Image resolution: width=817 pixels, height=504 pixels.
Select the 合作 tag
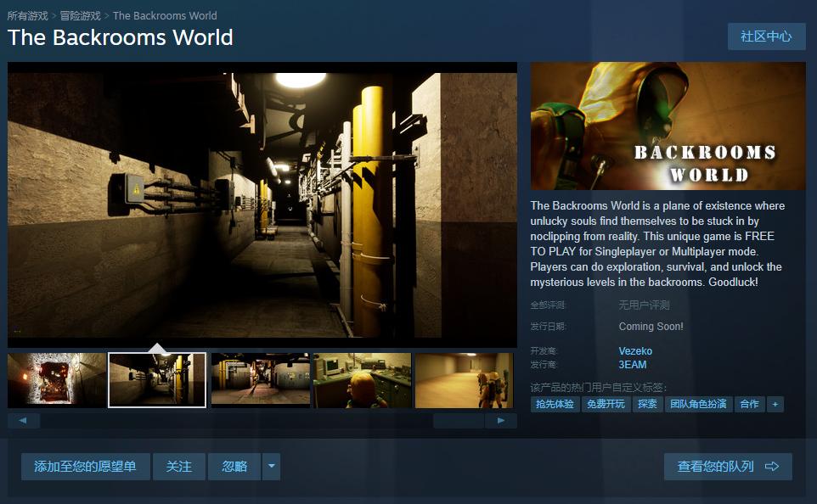(749, 404)
